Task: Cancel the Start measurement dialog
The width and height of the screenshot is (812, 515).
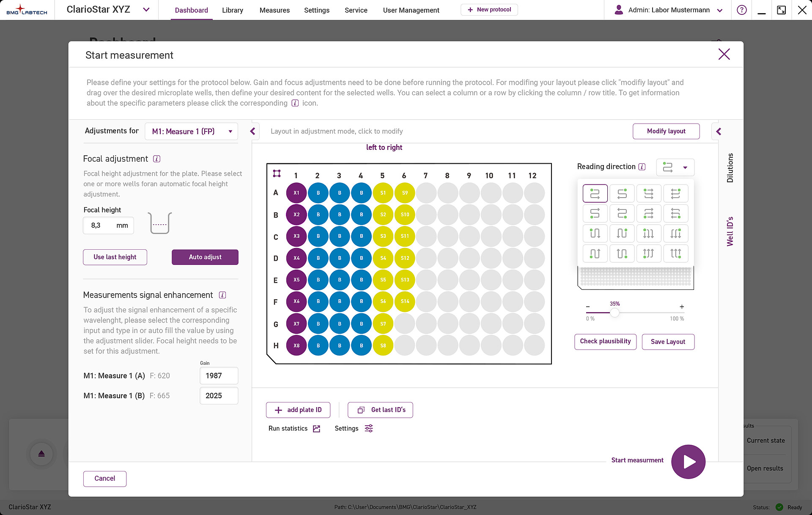Action: tap(105, 479)
